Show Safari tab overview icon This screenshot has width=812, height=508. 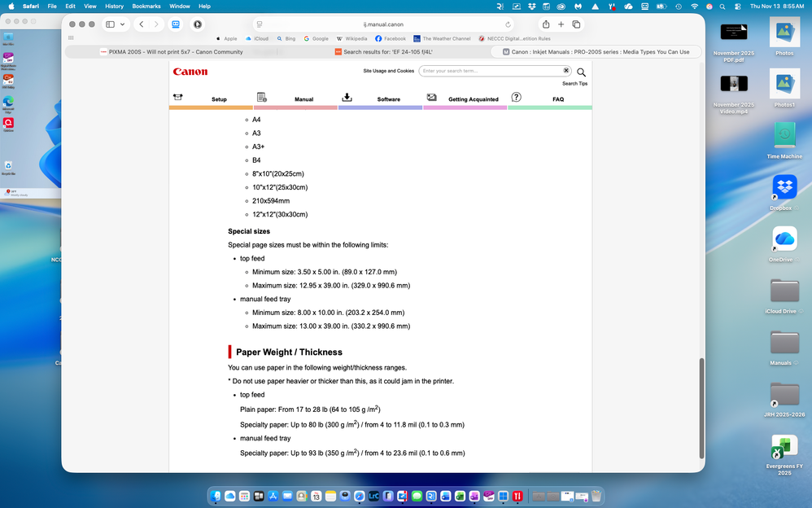576,24
